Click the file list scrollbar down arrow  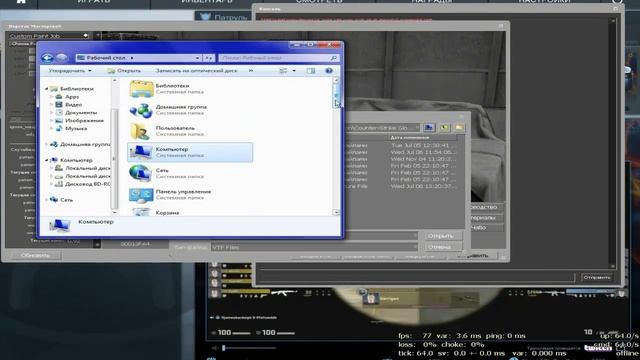[x=336, y=212]
